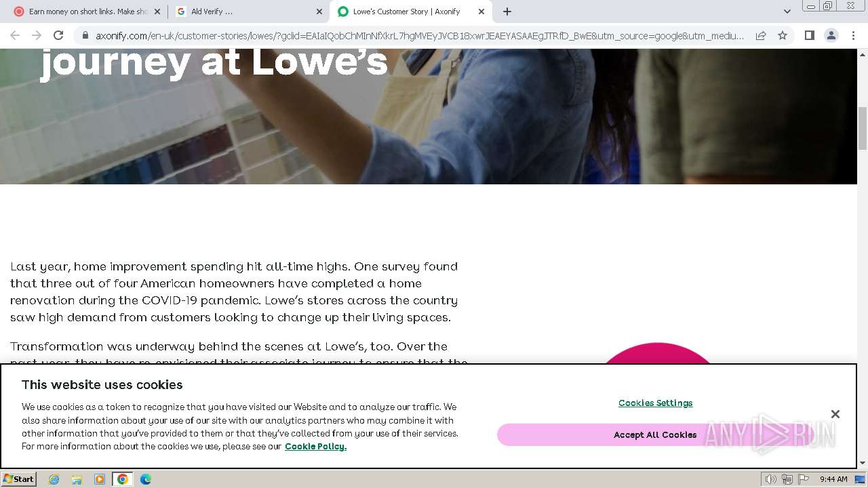Open Chrome's three-dot menu
The height and width of the screenshot is (488, 868).
click(853, 35)
